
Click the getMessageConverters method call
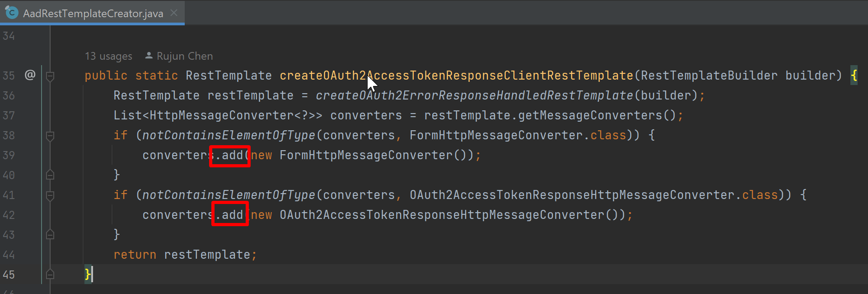tap(590, 115)
